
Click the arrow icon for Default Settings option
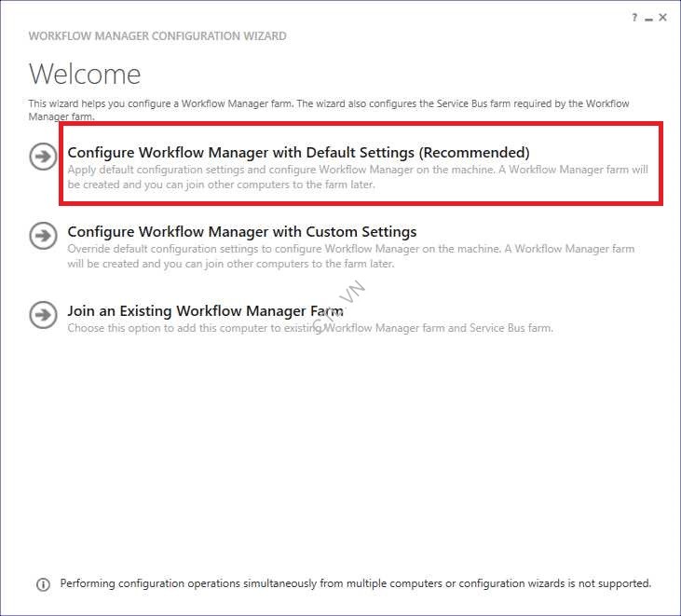click(x=43, y=157)
